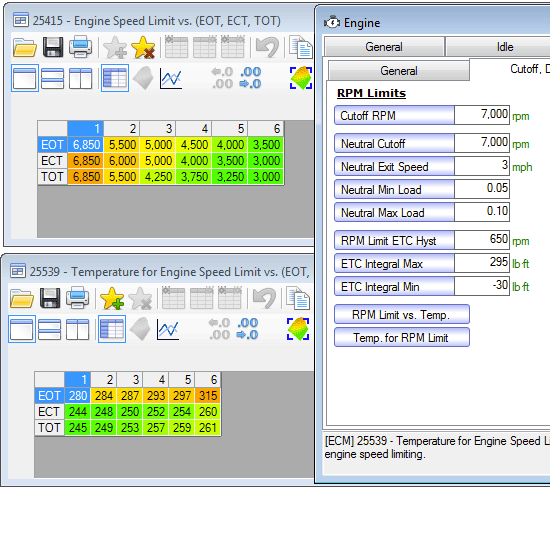
Task: Open the inner General sub-tab under Engine
Action: pyautogui.click(x=399, y=70)
